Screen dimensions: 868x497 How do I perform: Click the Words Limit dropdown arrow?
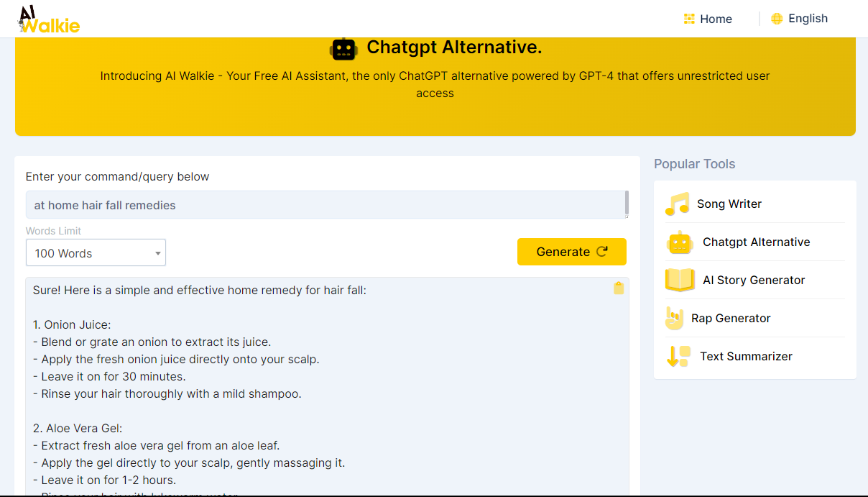point(157,253)
